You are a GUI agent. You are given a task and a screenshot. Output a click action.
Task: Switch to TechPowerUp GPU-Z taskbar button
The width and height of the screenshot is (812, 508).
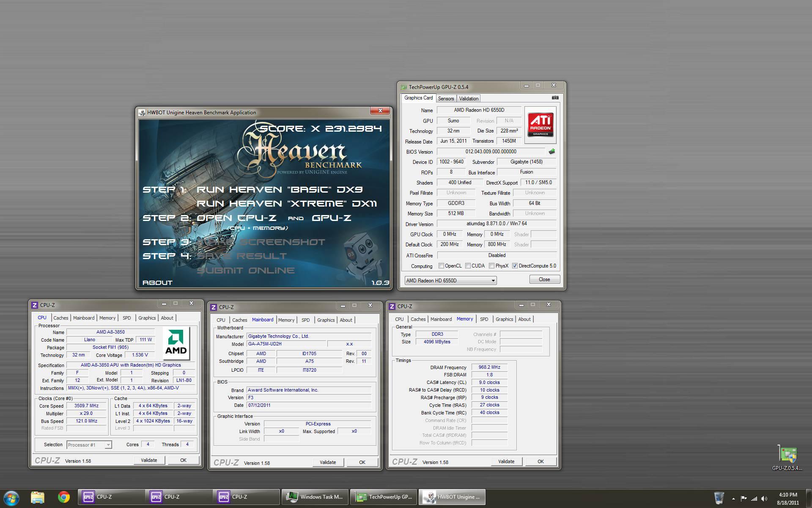pos(384,497)
